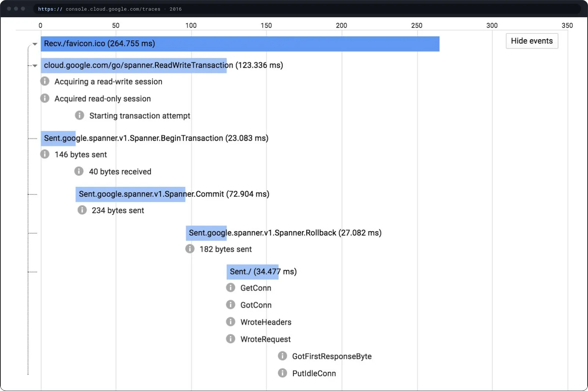Image resolution: width=588 pixels, height=391 pixels.
Task: Click the 150 tick on time axis
Action: [x=266, y=25]
